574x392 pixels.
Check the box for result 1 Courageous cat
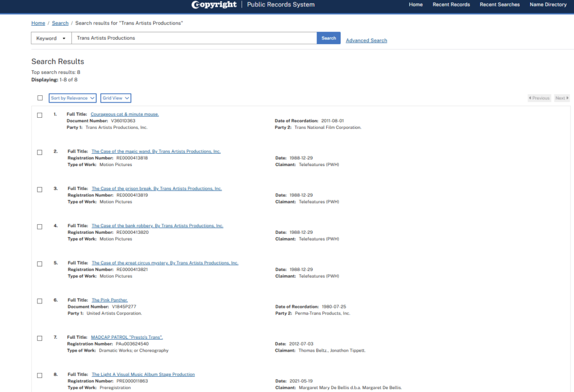click(40, 115)
